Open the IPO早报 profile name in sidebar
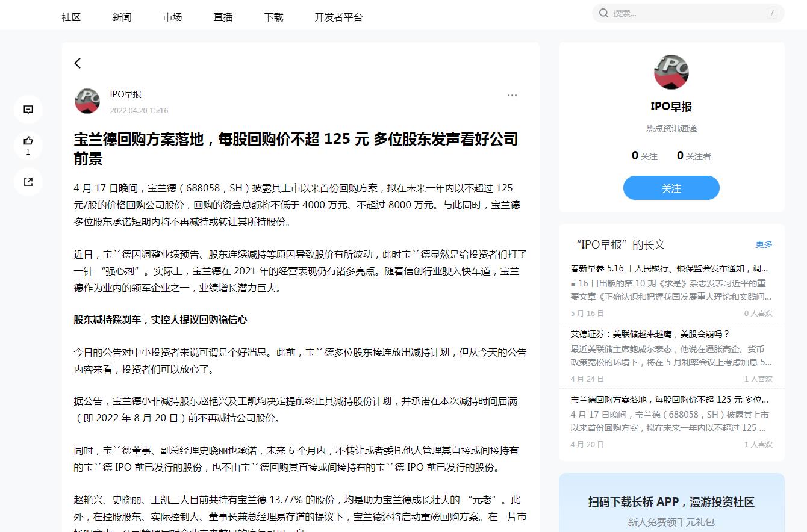Viewport: 807px width, 532px height. (x=671, y=107)
